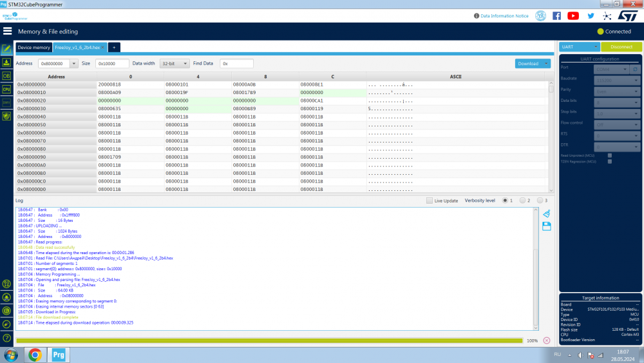Open the hamburger main menu
The width and height of the screenshot is (644, 363).
coord(7,31)
